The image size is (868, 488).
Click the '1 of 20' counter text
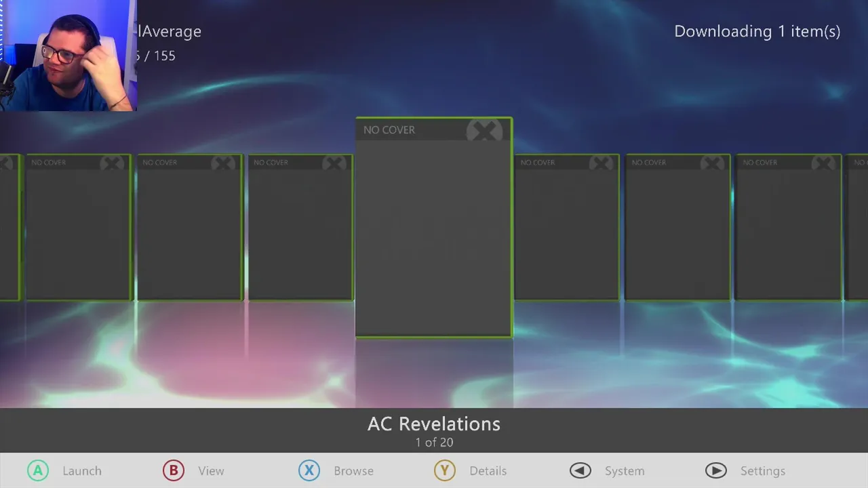434,443
